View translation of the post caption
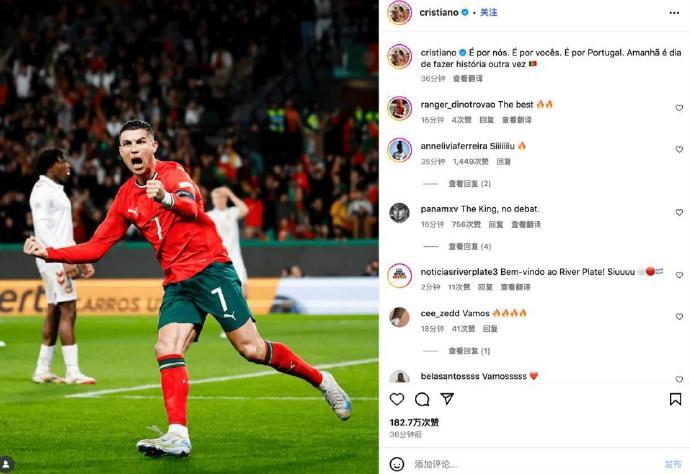This screenshot has height=474, width=690. (467, 78)
